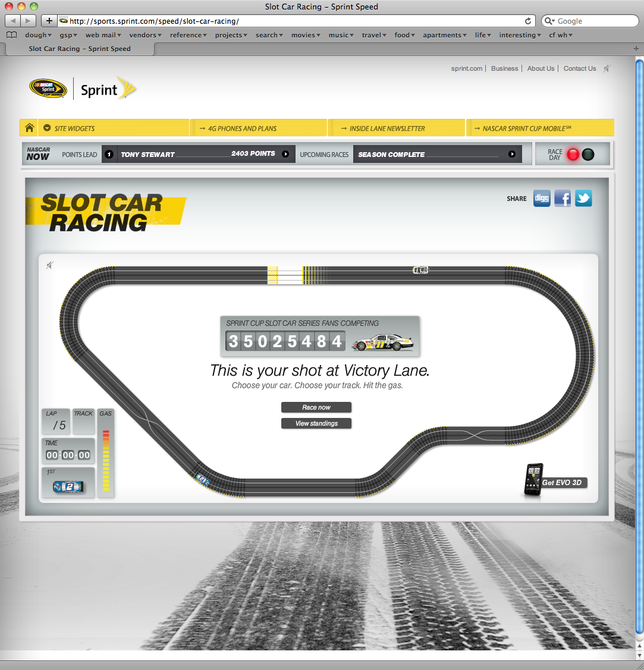
Task: Click the EVO 3D phone image
Action: tap(533, 479)
